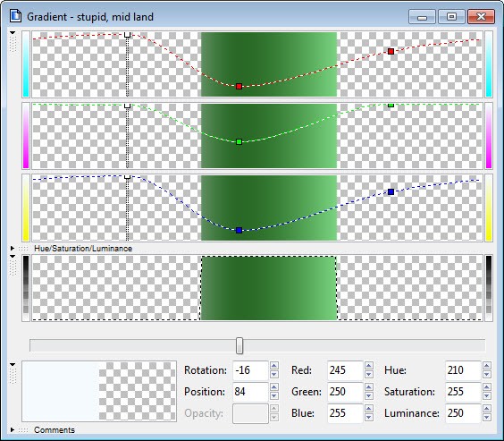The height and width of the screenshot is (441, 504).
Task: Maximize the Gradient window
Action: coord(451,17)
